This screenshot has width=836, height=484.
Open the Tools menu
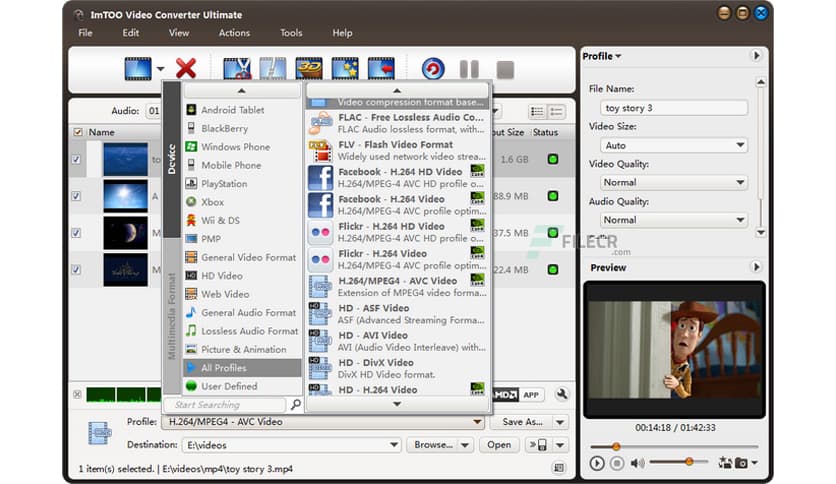pos(291,33)
